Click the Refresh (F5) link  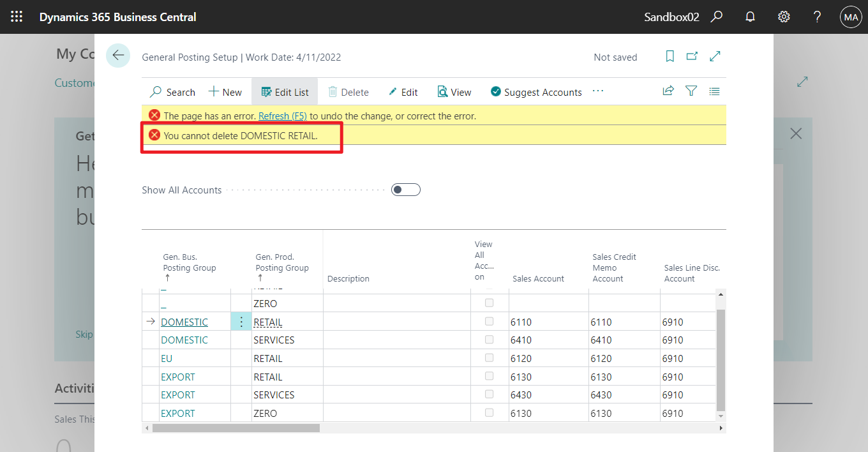tap(283, 116)
